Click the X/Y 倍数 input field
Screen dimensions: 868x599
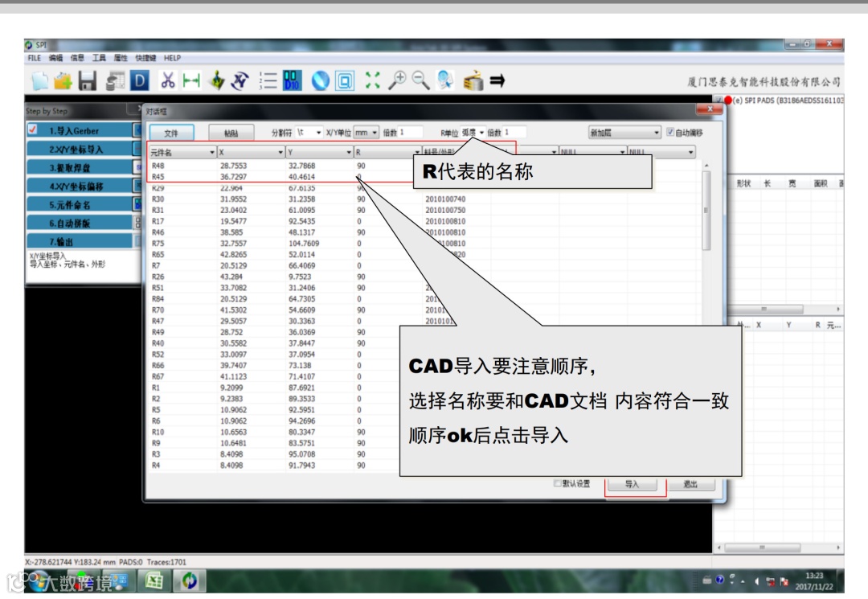(411, 133)
